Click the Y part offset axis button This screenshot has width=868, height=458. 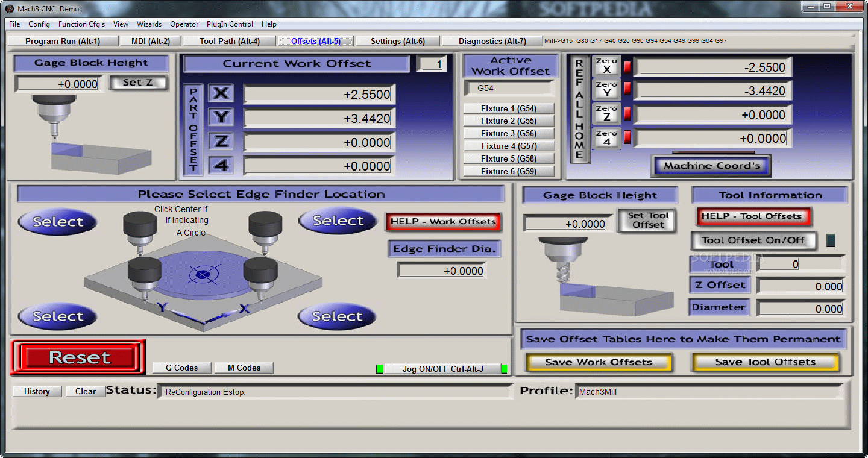pos(221,117)
